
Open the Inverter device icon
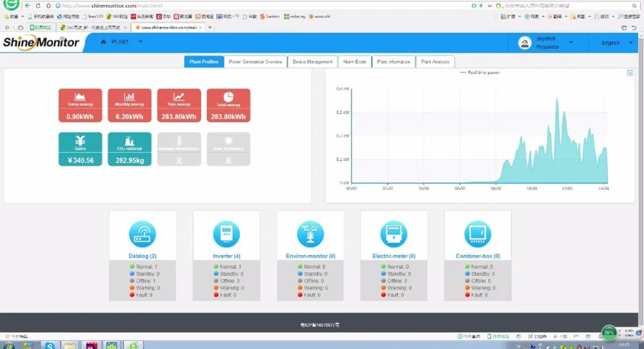pos(226,234)
